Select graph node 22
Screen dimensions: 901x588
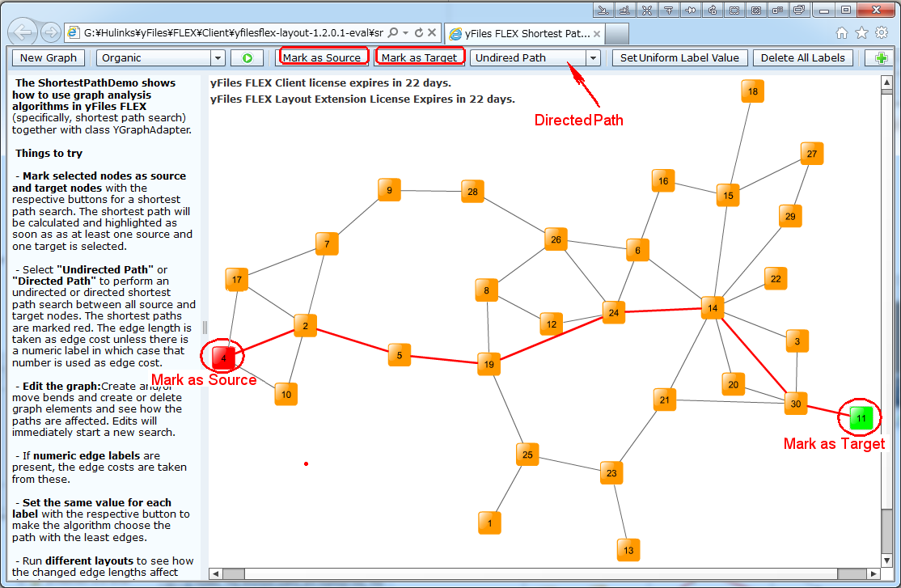coord(776,279)
